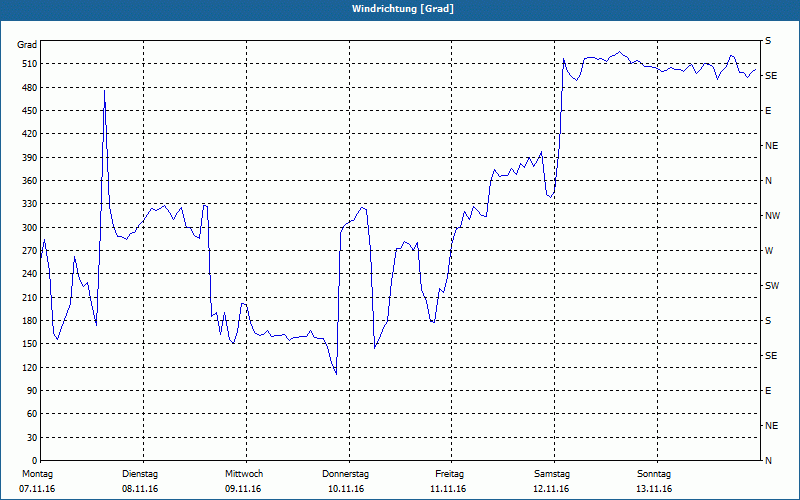Viewport: 800px width, 500px height.
Task: Click the 'NE' compass label between 390 and 420
Action: click(772, 146)
